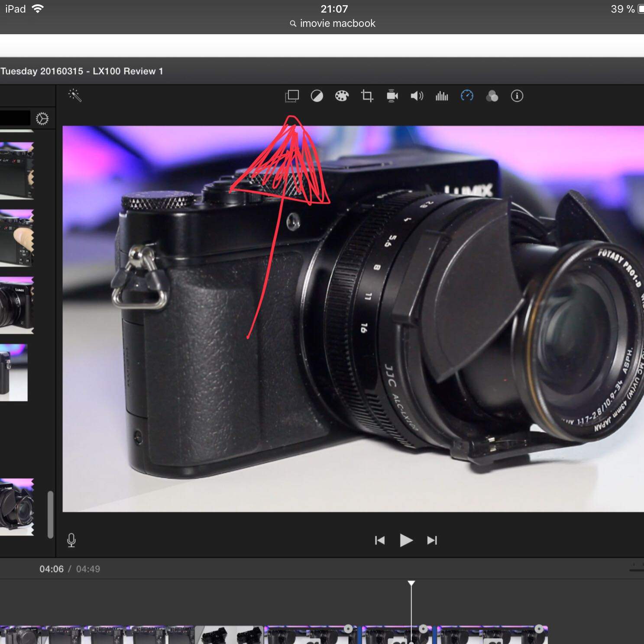Open the color balance icon

tap(317, 96)
